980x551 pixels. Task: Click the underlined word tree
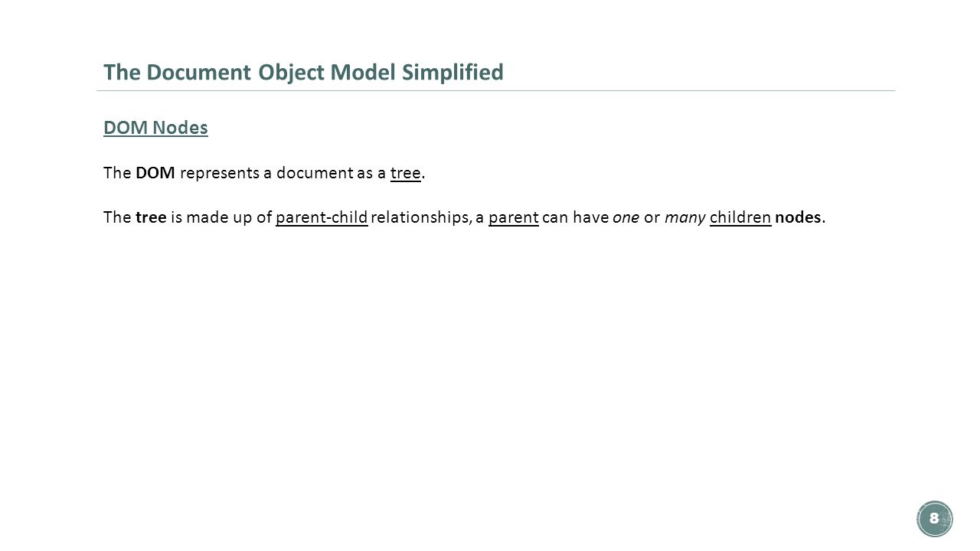tap(406, 173)
